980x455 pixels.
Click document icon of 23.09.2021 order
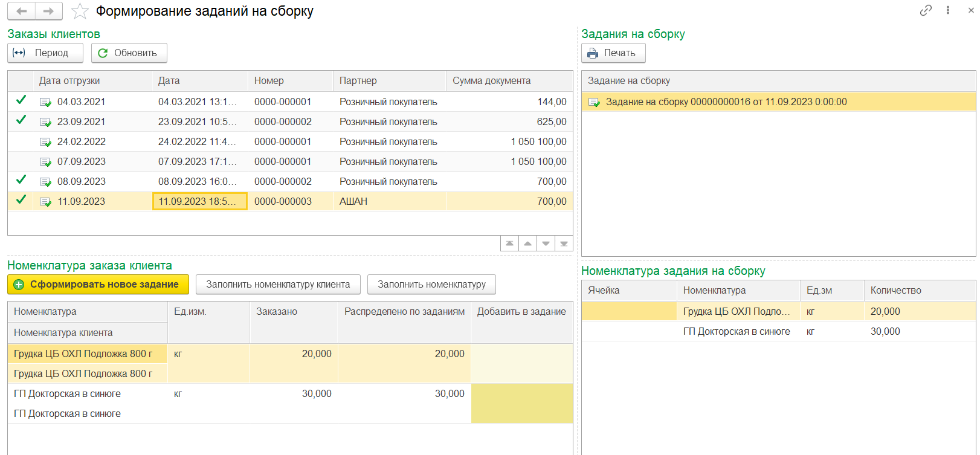(45, 122)
